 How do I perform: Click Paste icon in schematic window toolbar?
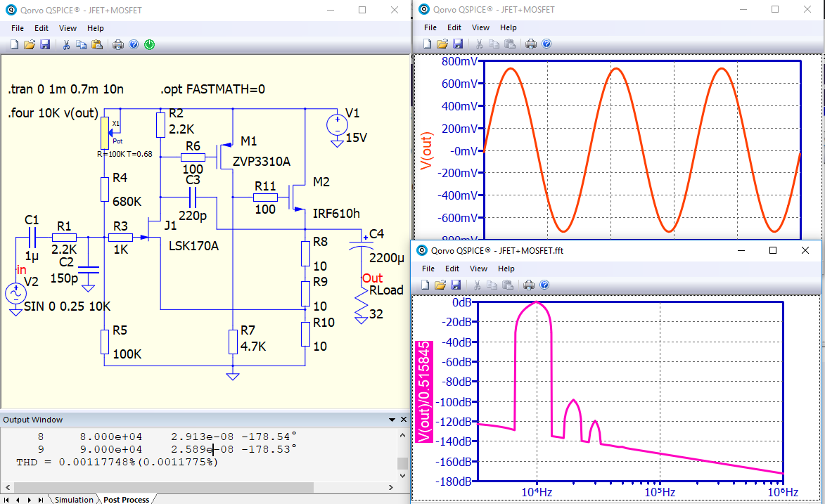tap(97, 45)
